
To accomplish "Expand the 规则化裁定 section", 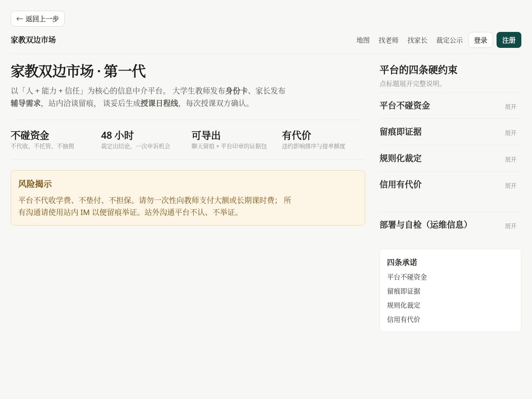I will click(x=450, y=158).
